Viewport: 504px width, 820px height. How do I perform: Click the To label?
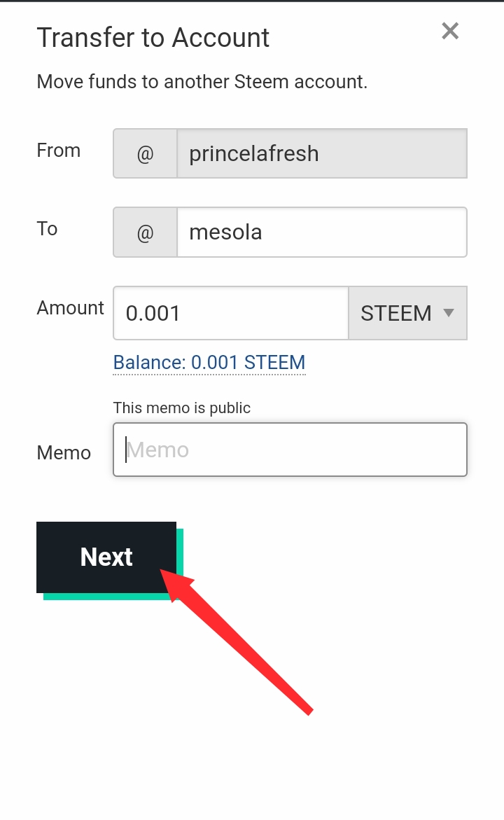tap(47, 229)
